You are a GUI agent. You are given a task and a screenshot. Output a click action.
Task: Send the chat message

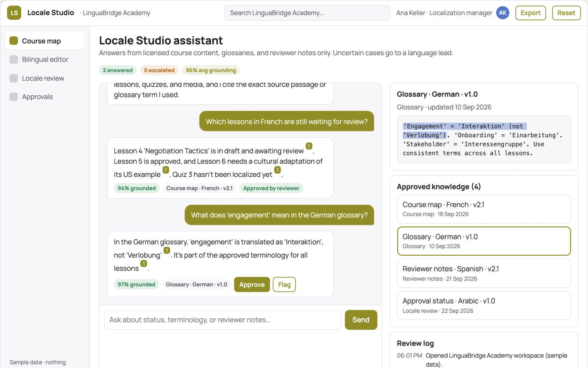click(361, 320)
